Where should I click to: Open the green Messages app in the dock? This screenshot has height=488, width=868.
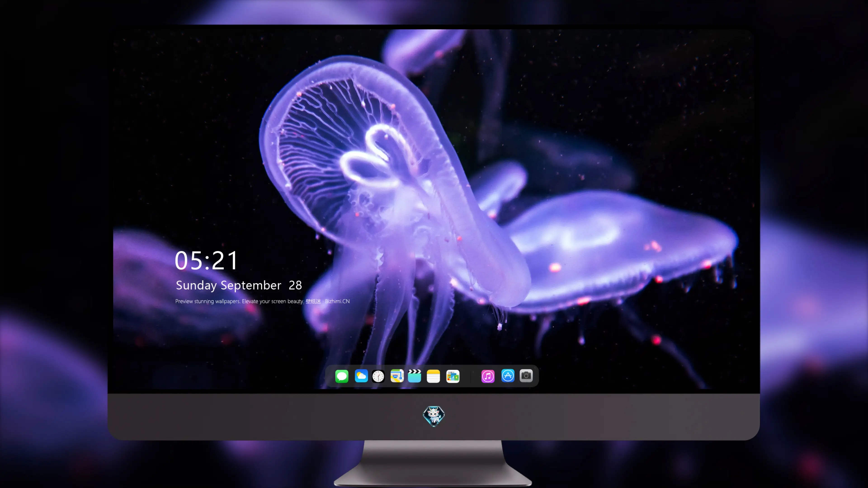pyautogui.click(x=342, y=376)
